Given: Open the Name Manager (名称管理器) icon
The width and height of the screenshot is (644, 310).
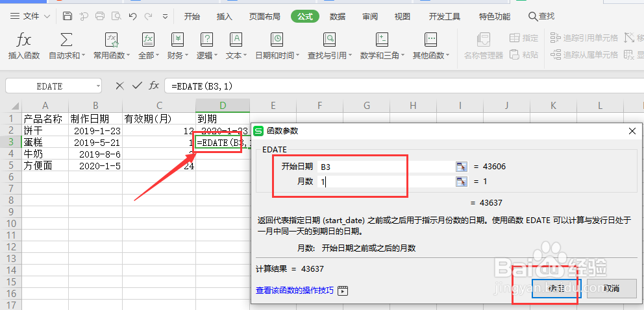Looking at the screenshot, I should pos(484,40).
